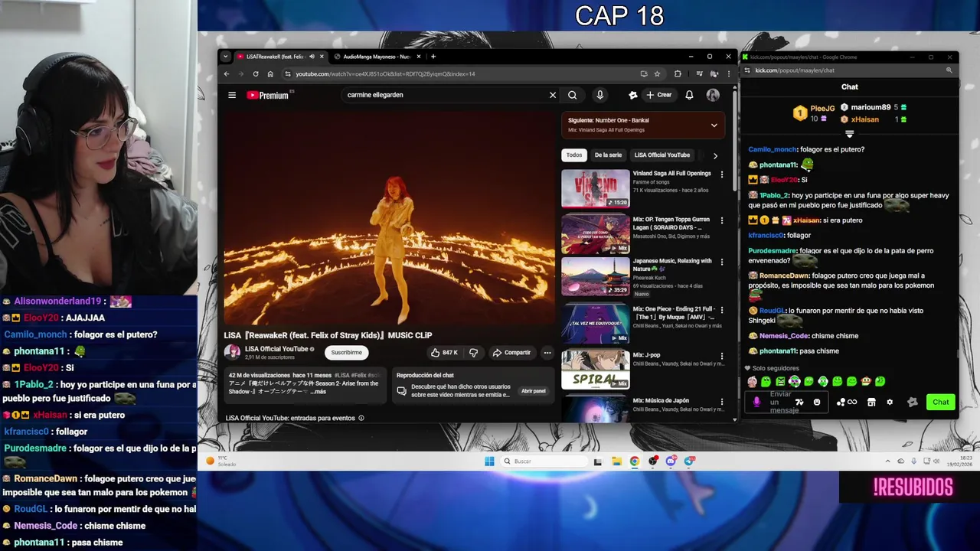Select the Todos filter chip

574,155
